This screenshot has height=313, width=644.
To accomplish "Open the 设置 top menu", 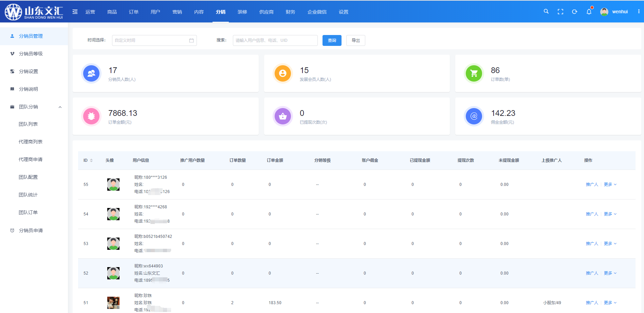I will [344, 12].
